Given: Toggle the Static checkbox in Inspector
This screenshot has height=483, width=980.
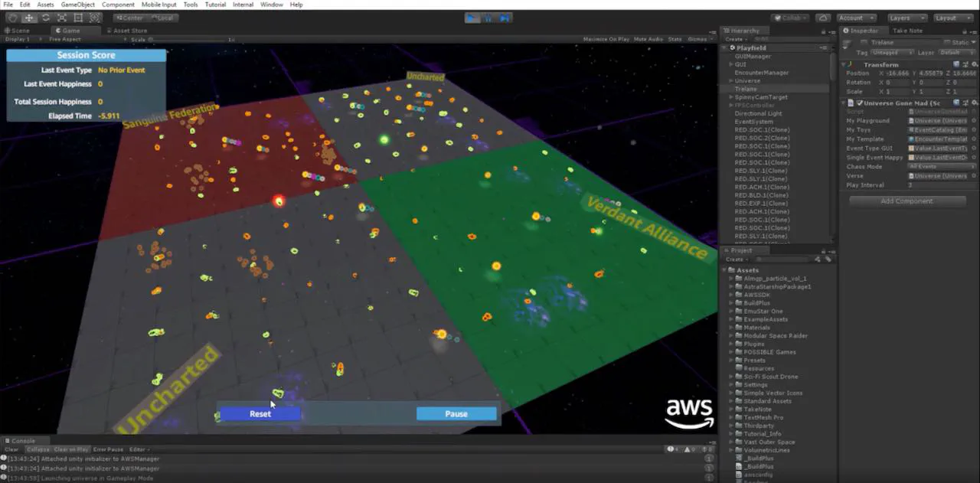Looking at the screenshot, I should pyautogui.click(x=947, y=42).
